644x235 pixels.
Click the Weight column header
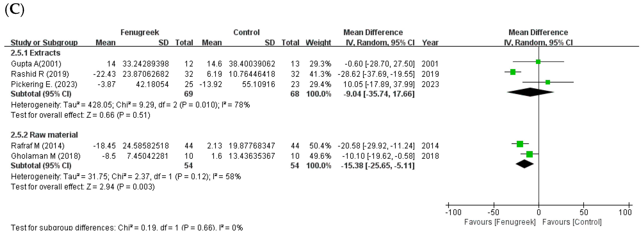pos(318,43)
